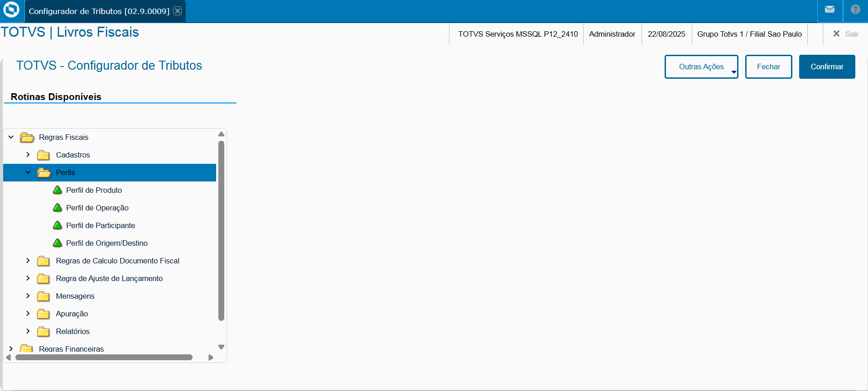This screenshot has width=868, height=391.
Task: Click the Confirmar button
Action: tap(827, 67)
